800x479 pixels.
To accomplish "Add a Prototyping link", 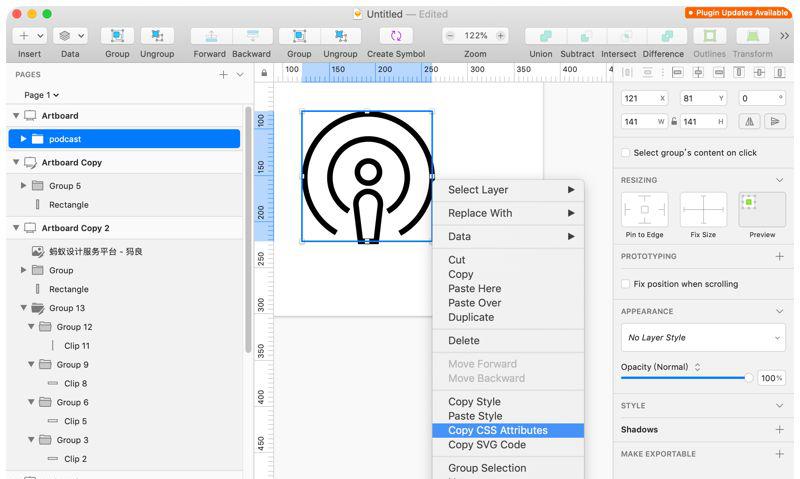I will tap(780, 256).
